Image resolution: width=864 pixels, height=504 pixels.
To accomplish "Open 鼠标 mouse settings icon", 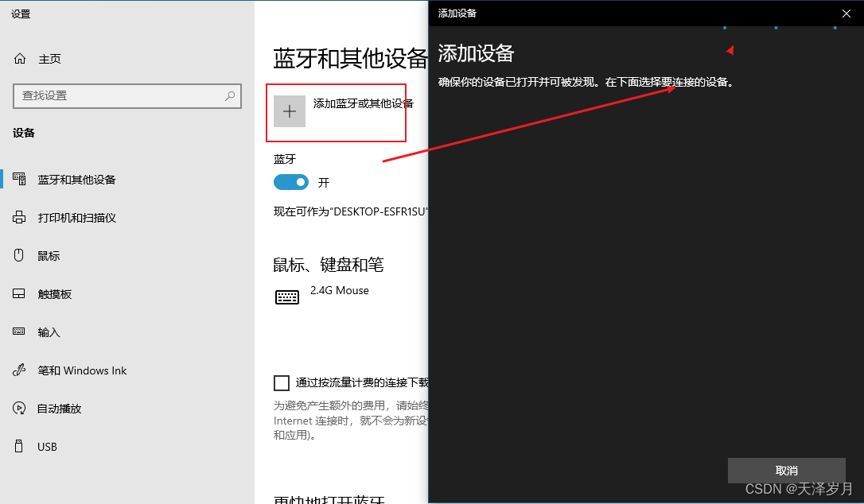I will click(19, 255).
